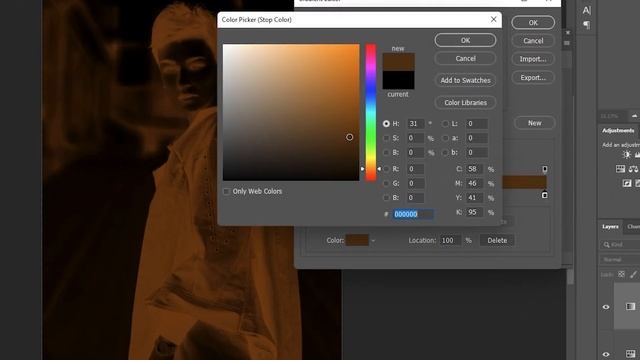This screenshot has height=360, width=640.
Task: Click the C cyan percentage field
Action: tap(475, 169)
